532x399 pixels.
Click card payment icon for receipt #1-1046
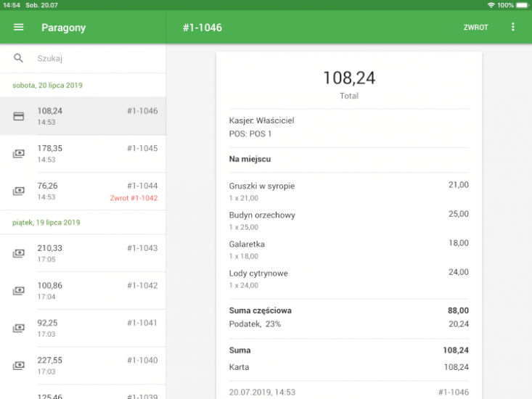pos(19,116)
